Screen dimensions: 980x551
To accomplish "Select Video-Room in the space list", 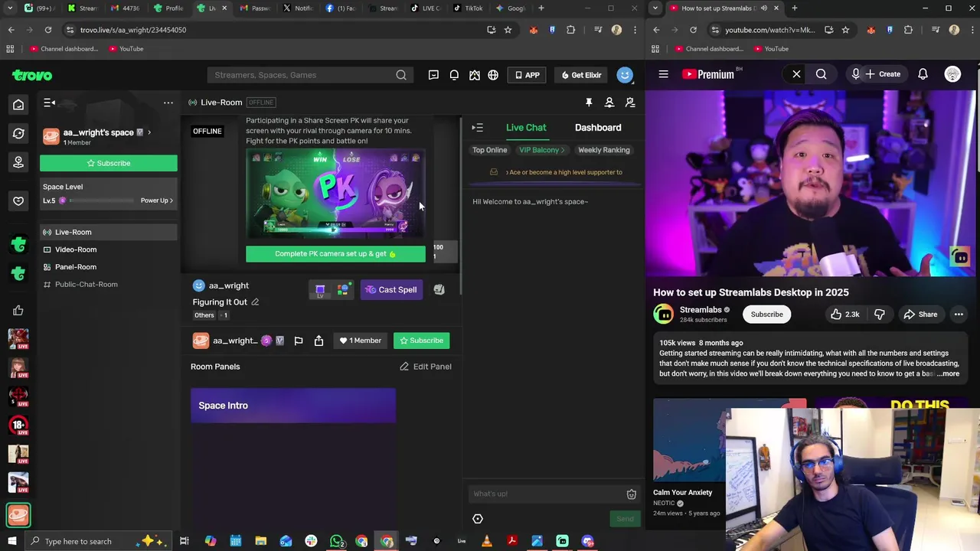I will (x=108, y=249).
